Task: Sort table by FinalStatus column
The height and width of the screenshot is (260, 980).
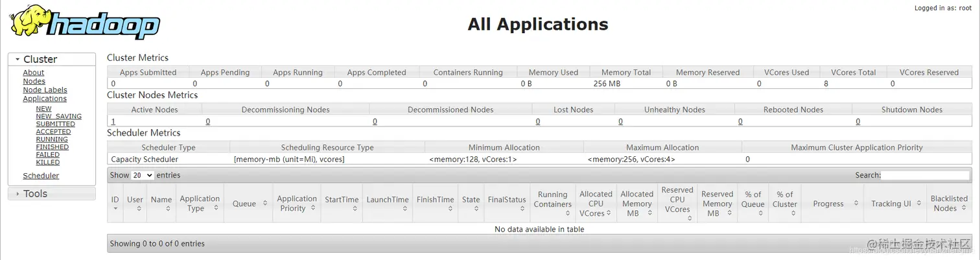Action: click(x=507, y=203)
